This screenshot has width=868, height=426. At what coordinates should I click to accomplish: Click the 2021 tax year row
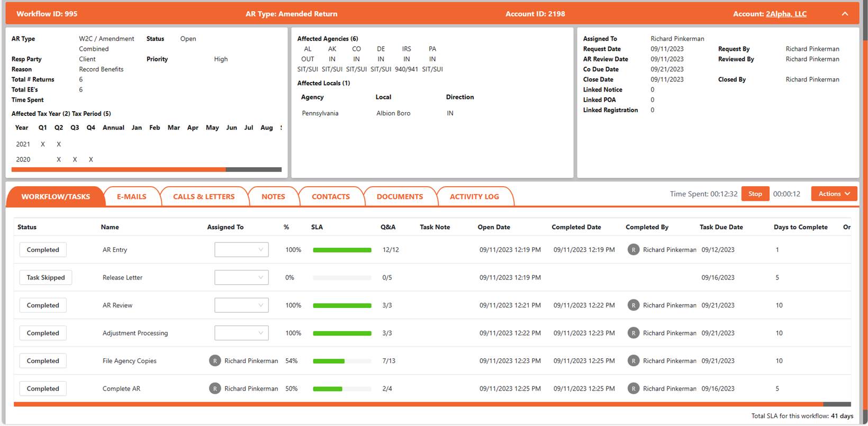point(146,144)
